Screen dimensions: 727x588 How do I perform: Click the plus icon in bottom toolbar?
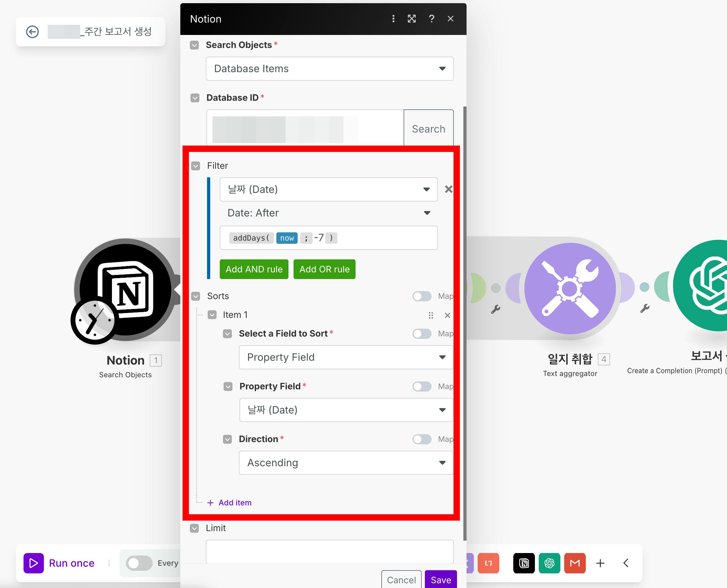coord(600,563)
